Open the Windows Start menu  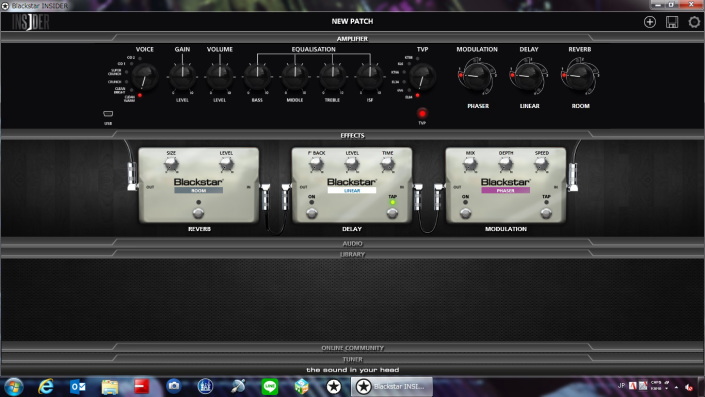tap(13, 387)
